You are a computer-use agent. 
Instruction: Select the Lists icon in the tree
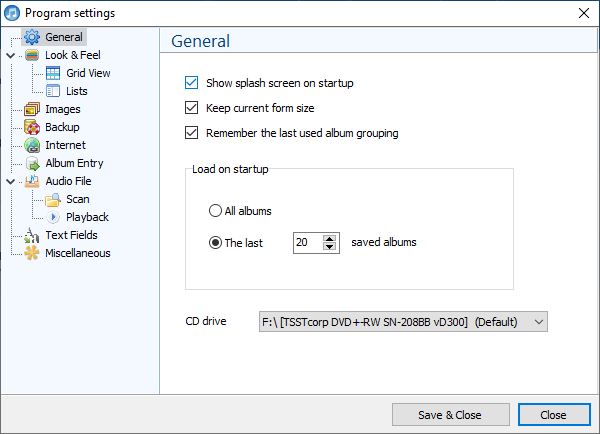53,91
